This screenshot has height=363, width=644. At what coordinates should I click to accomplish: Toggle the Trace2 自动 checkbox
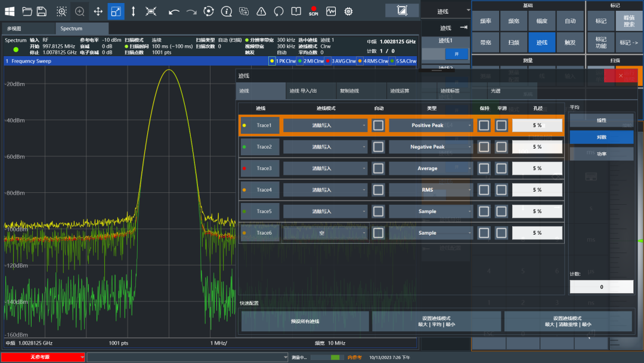tap(378, 147)
